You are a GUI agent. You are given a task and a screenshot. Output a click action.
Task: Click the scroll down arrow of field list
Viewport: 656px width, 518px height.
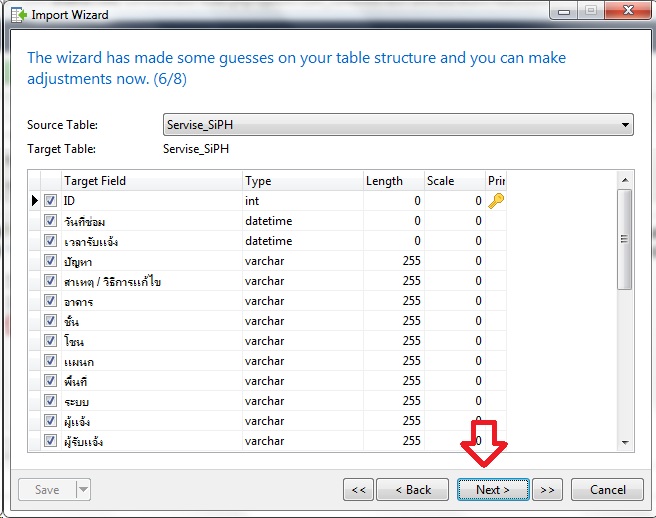click(625, 441)
